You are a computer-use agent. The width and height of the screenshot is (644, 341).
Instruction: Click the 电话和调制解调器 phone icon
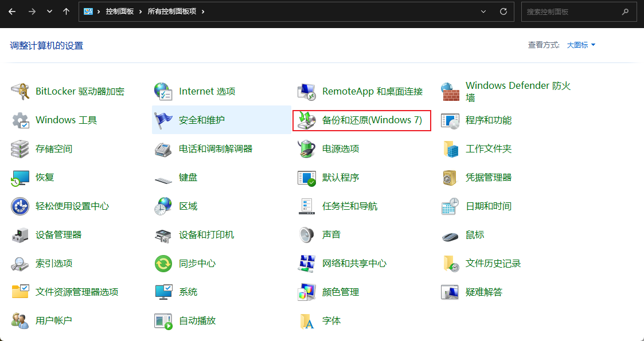[163, 149]
